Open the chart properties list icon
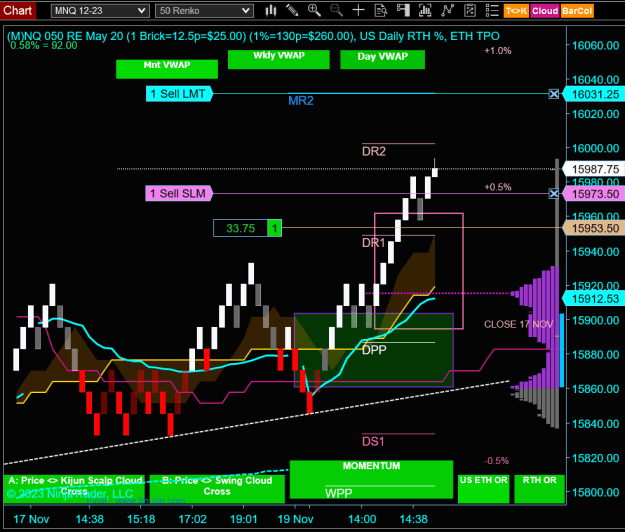Viewport: 625px width, 532px height. [x=492, y=11]
